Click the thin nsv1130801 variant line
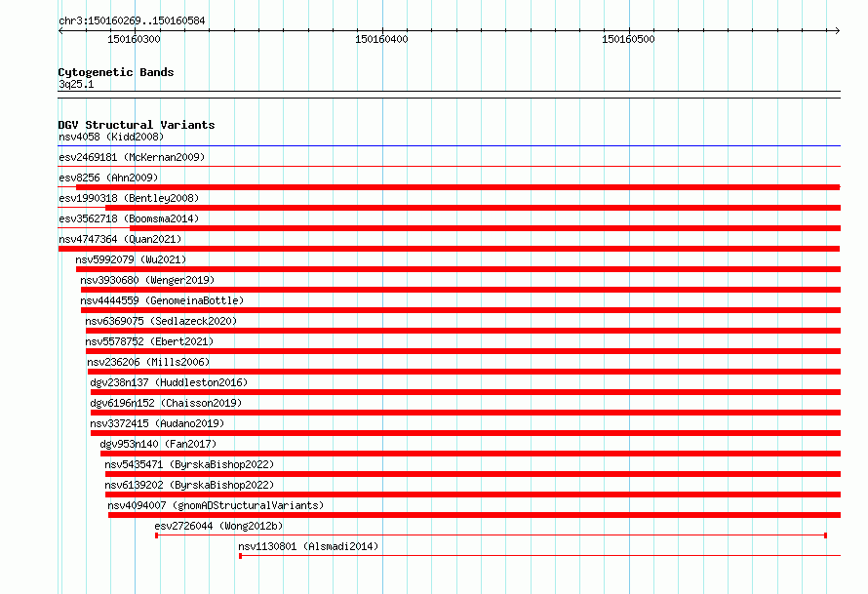 pos(539,555)
